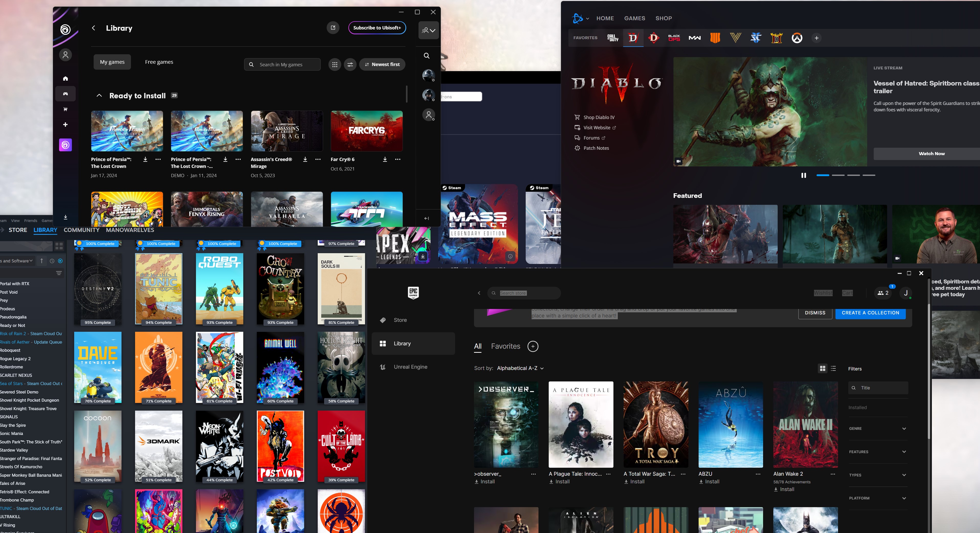Click the Steam library icon
The height and width of the screenshot is (533, 980).
45,230
